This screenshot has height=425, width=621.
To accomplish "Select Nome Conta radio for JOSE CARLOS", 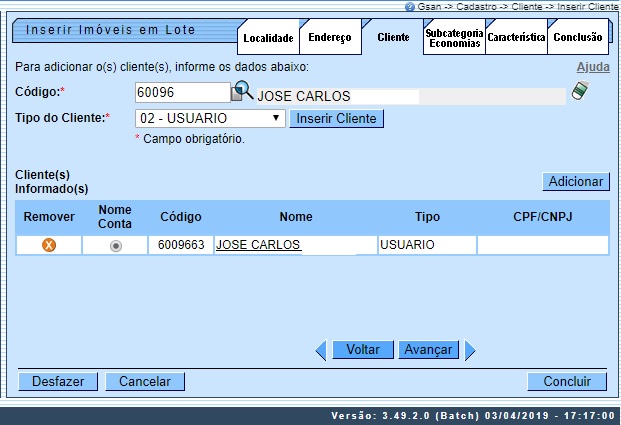I will click(116, 246).
